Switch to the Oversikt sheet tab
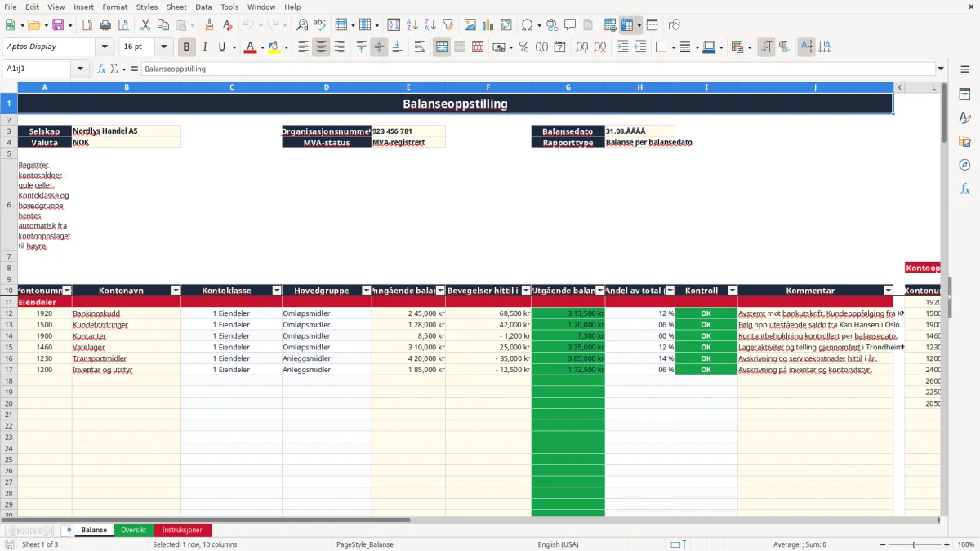Screen dimensions: 980x551 [x=134, y=530]
